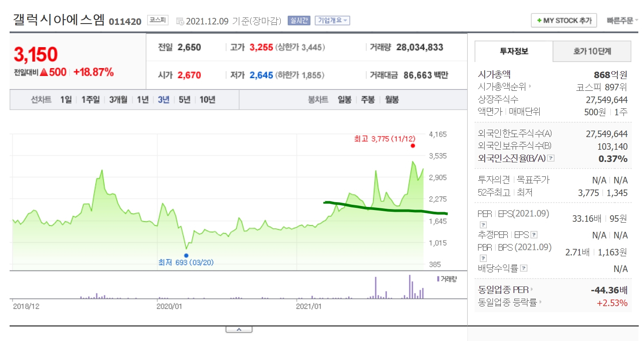The width and height of the screenshot is (644, 341).
Task: Open the 동일업종 PER link
Action: coord(506,289)
